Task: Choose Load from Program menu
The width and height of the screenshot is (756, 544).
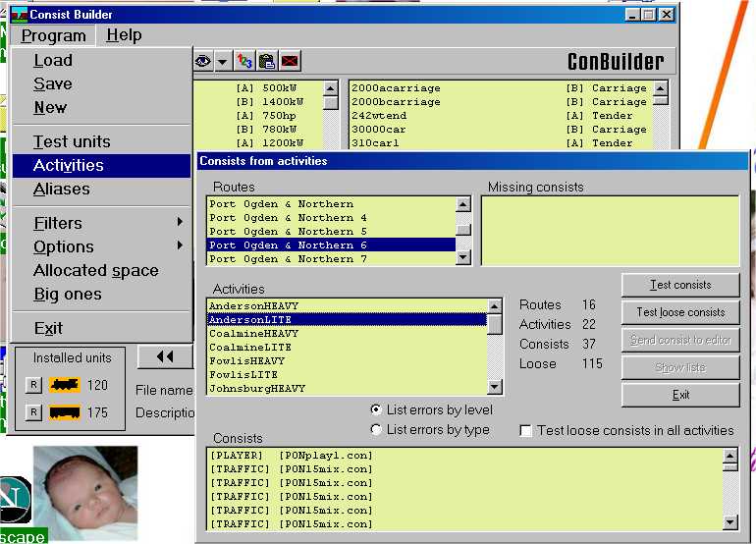Action: pos(102,60)
